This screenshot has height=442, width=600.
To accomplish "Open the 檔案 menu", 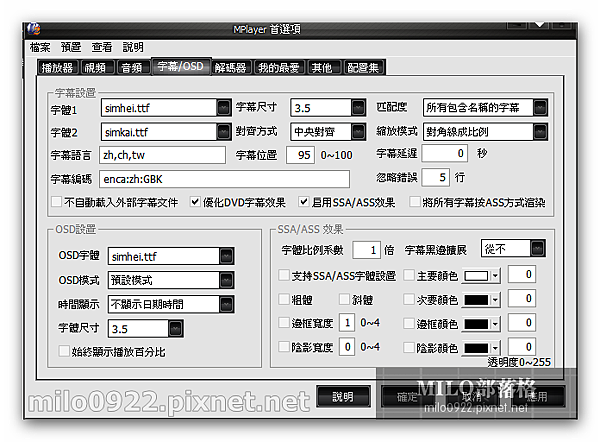I will [40, 47].
